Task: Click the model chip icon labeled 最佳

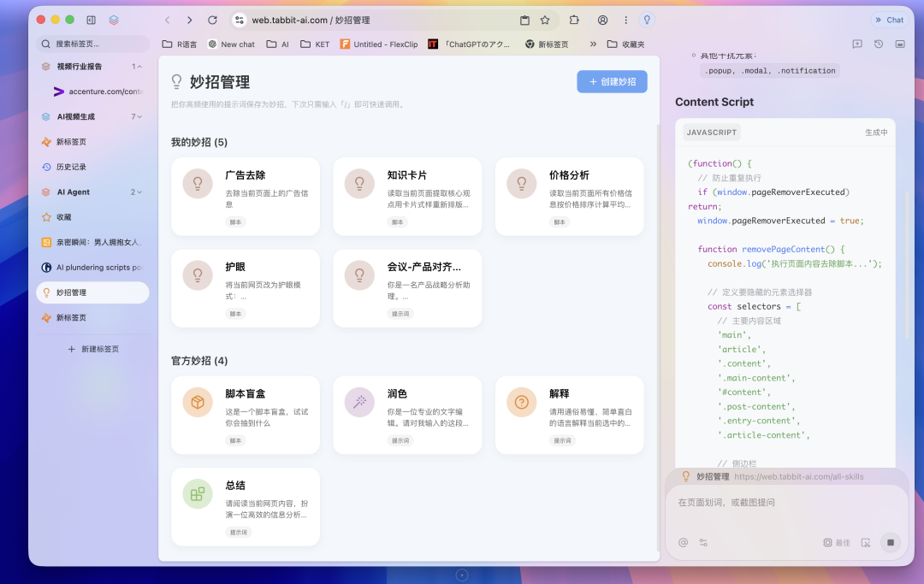Action: coord(836,543)
